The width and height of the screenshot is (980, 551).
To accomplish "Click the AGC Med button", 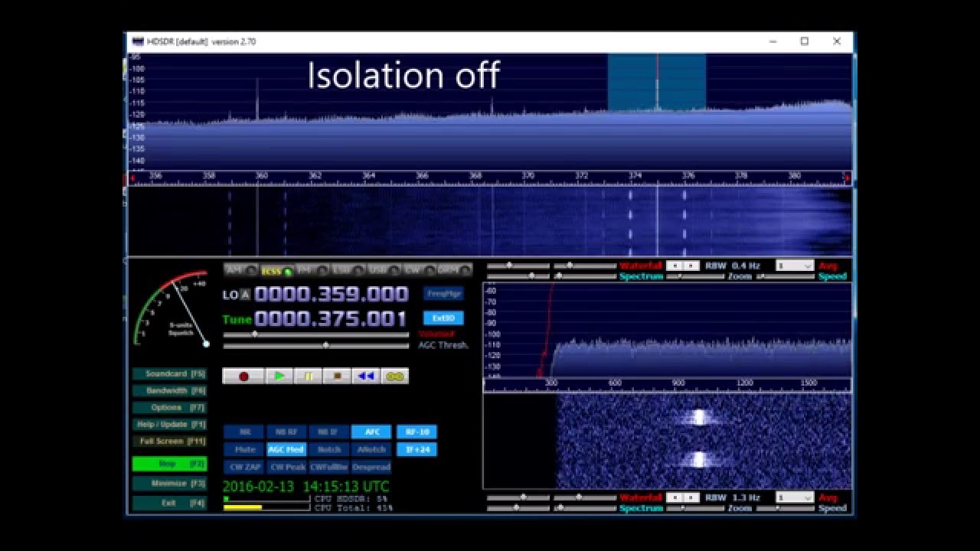I will tap(286, 449).
